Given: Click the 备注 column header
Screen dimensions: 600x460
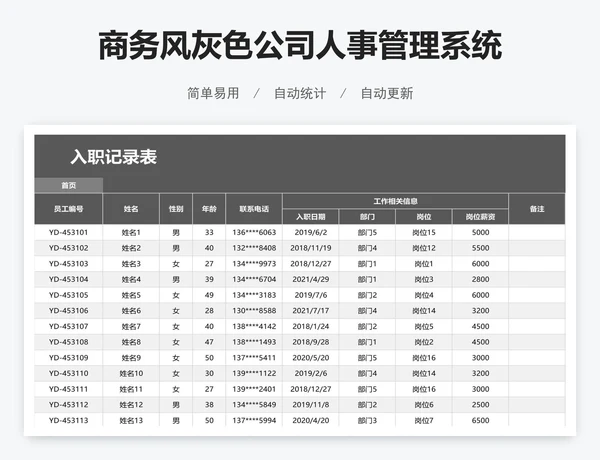Looking at the screenshot, I should coord(537,209).
